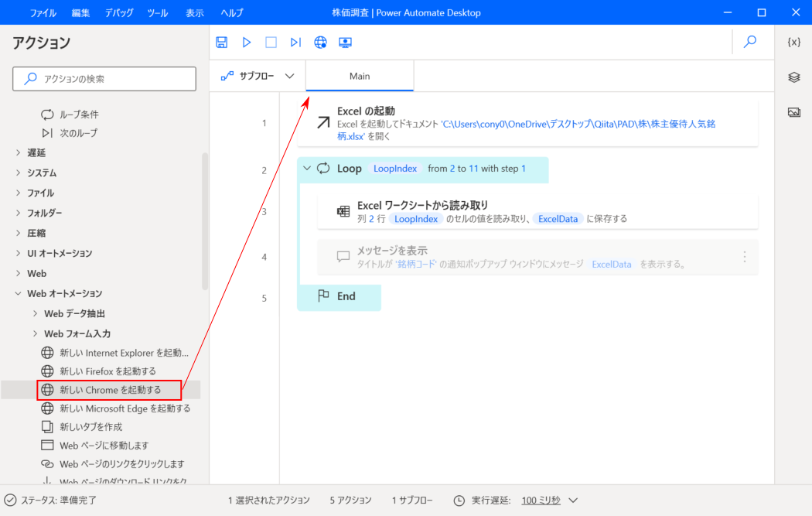The width and height of the screenshot is (812, 516).
Task: Select 新しい Chrome を起動する action
Action: (109, 390)
